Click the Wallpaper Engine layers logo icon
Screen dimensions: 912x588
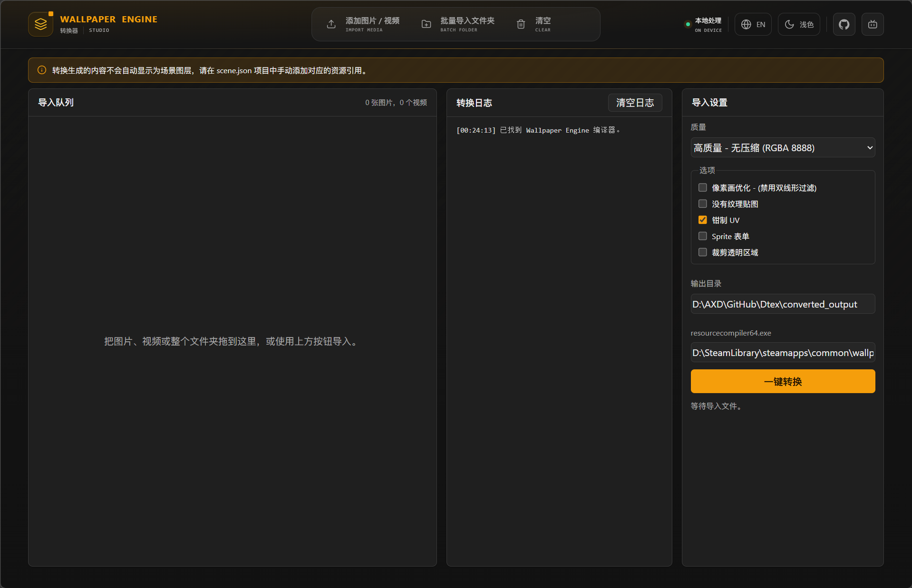(41, 24)
